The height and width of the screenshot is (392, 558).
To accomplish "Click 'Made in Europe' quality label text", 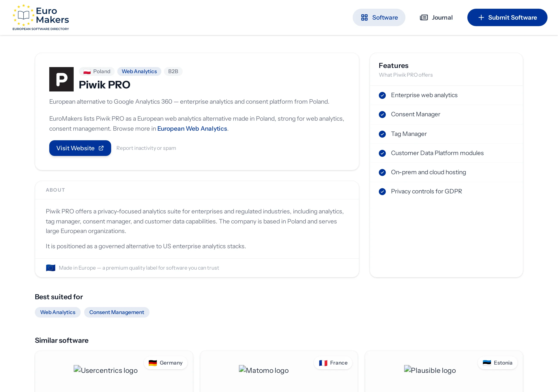I will click(x=139, y=268).
